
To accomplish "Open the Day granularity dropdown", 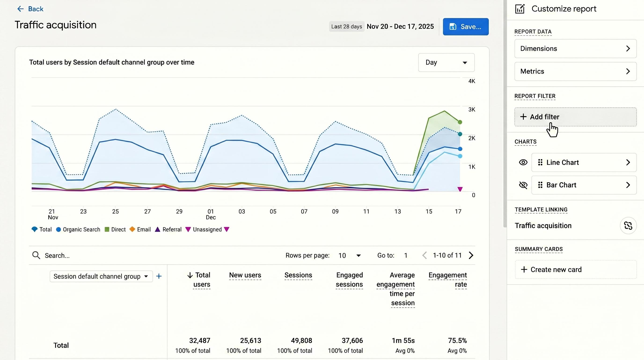I will (x=446, y=63).
